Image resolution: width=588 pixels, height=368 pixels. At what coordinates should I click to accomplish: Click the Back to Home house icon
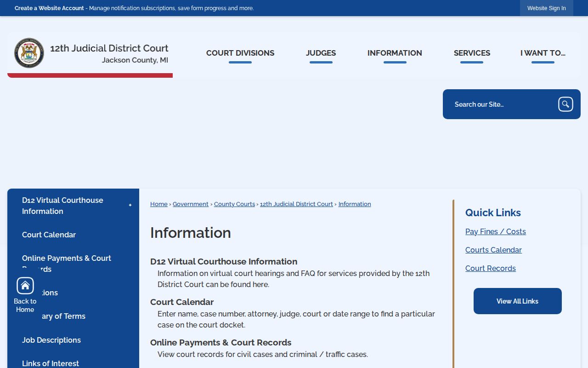tap(25, 286)
